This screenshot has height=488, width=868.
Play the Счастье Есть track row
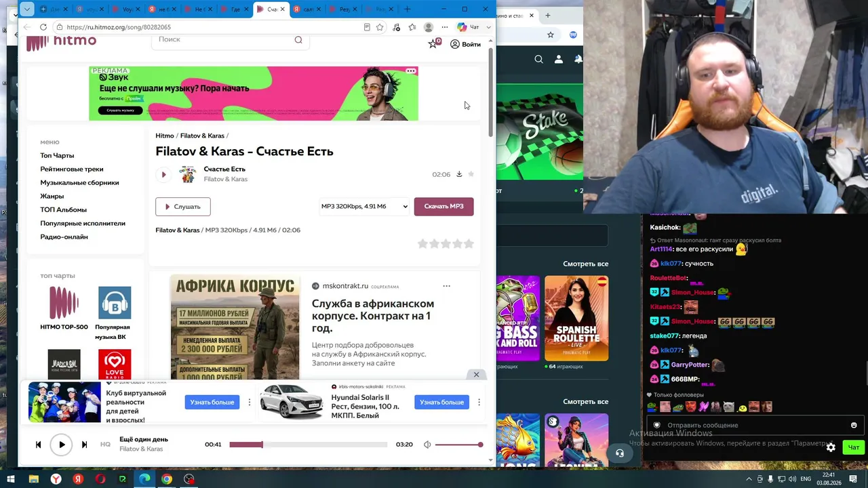163,175
